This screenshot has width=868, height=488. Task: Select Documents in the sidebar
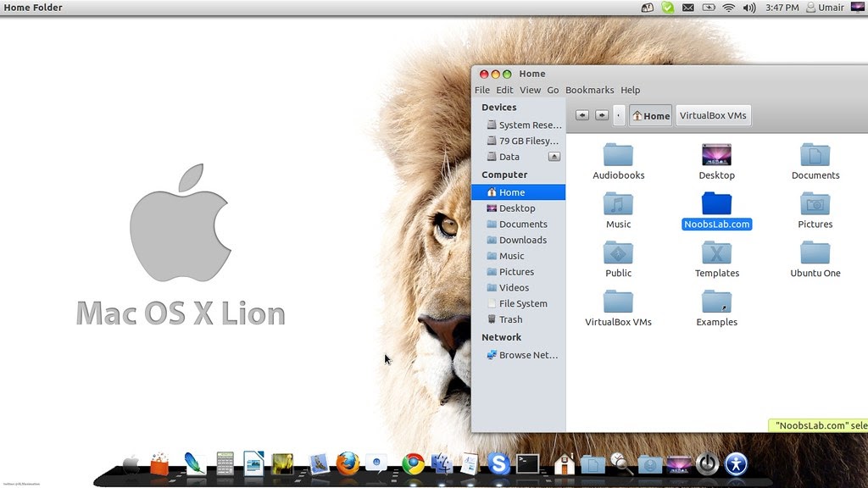tap(519, 225)
